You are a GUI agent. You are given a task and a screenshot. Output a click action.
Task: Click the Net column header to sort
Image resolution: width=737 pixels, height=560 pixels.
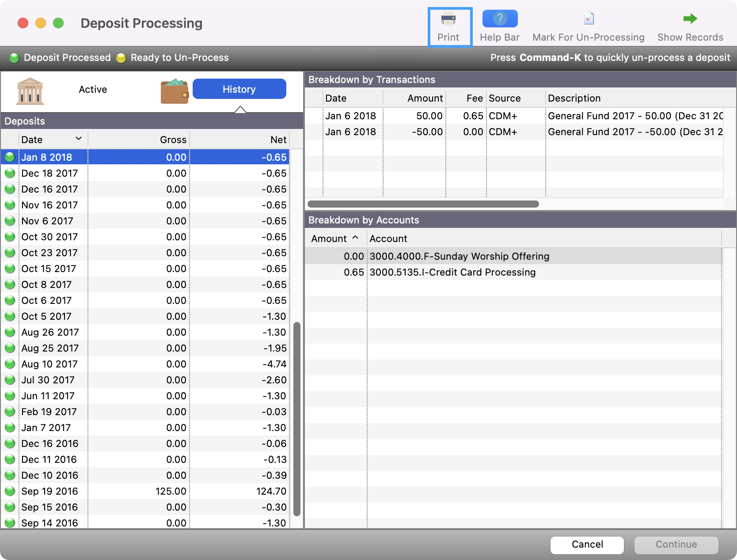pyautogui.click(x=278, y=140)
